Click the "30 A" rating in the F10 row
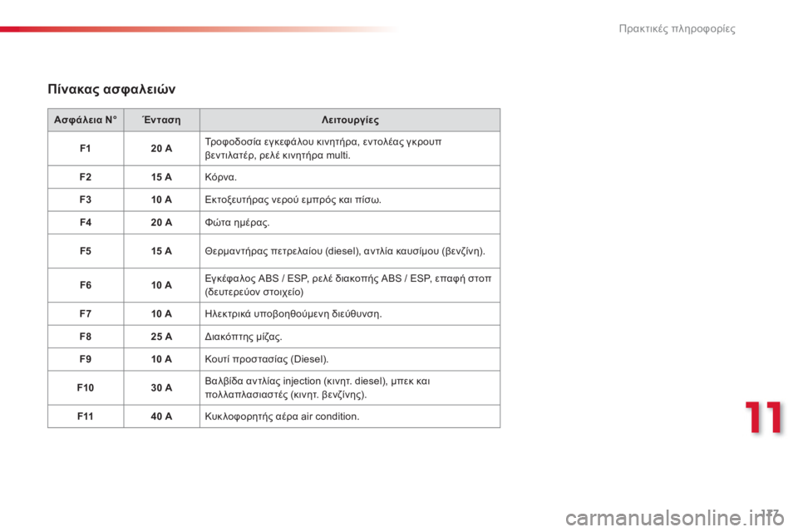 (161, 388)
